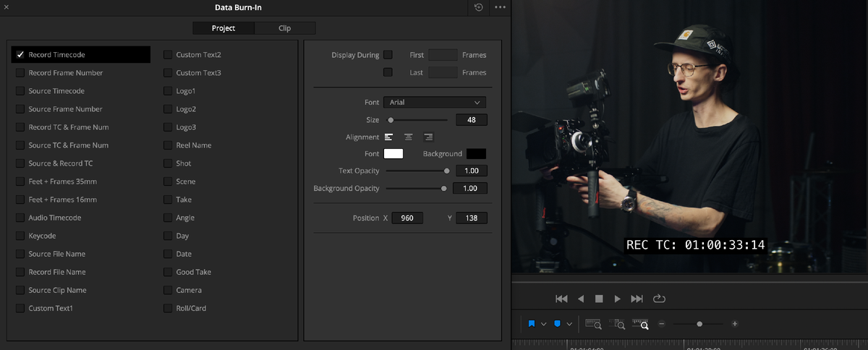Add a blue flag to clip

(x=532, y=324)
